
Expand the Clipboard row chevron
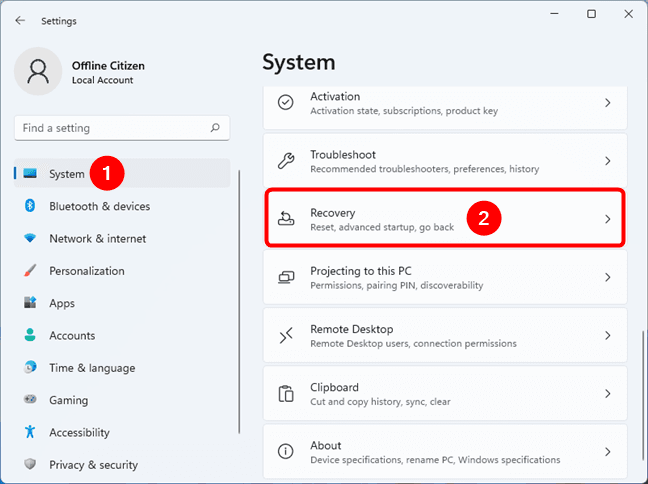coord(607,394)
